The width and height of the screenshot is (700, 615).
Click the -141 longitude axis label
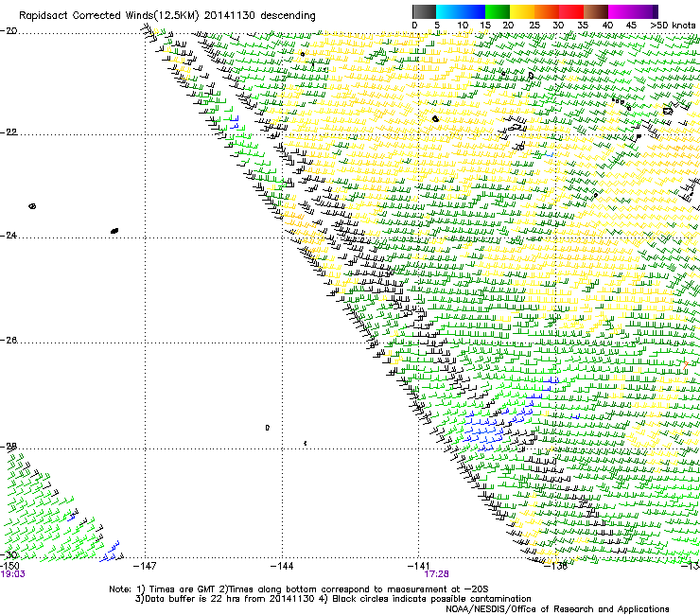[419, 567]
